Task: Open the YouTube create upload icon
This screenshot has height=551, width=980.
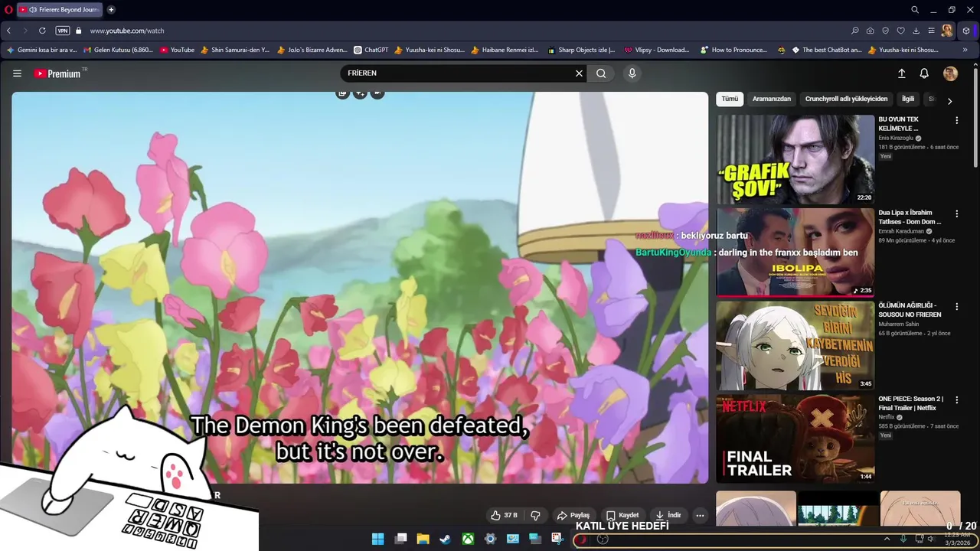Action: coord(901,73)
